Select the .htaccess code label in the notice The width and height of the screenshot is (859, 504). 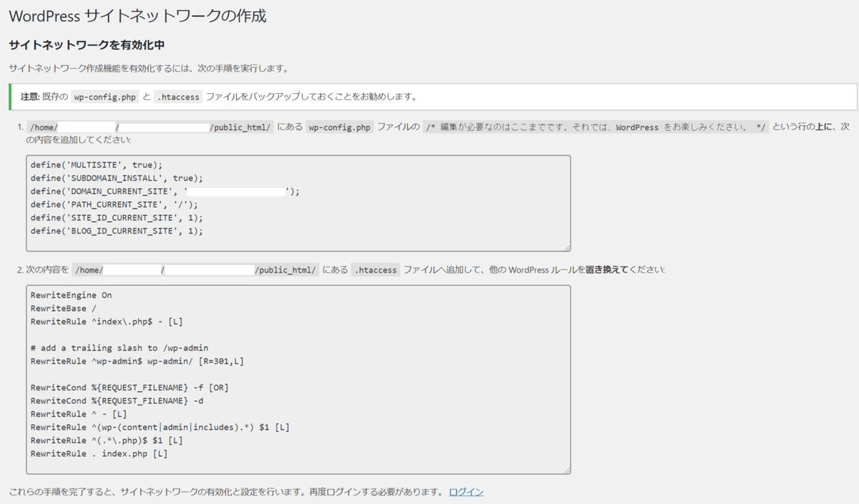178,97
